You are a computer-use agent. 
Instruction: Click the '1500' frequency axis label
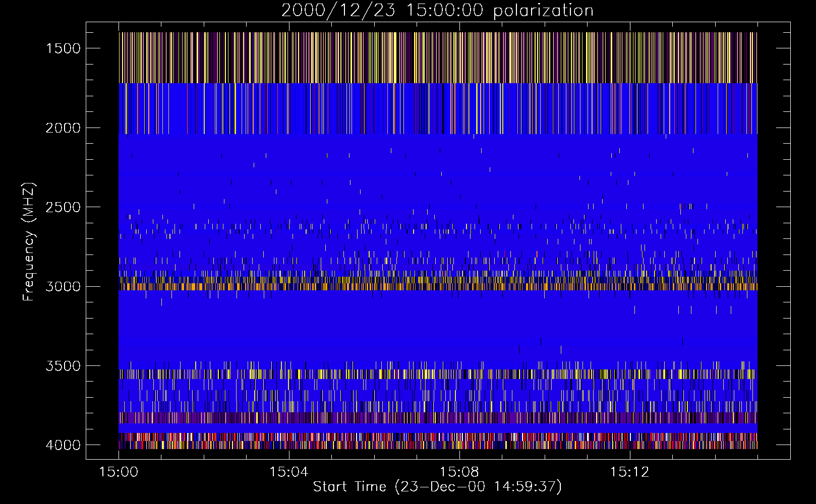tap(63, 48)
